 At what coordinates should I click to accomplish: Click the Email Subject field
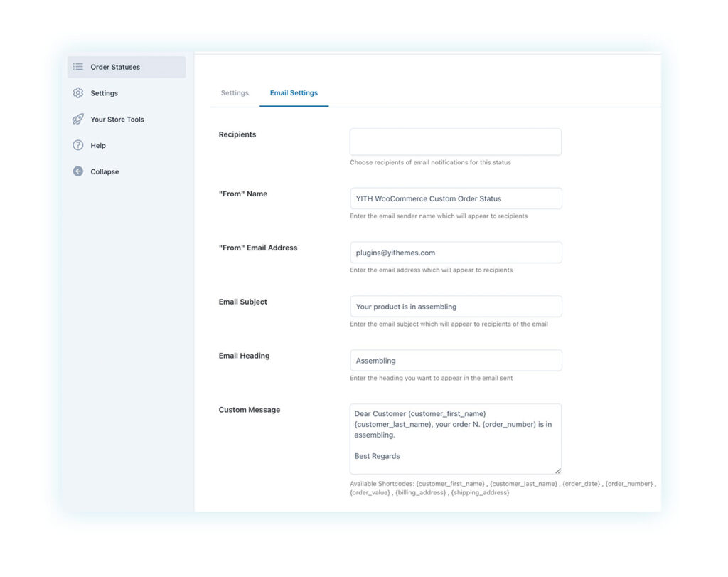click(455, 306)
